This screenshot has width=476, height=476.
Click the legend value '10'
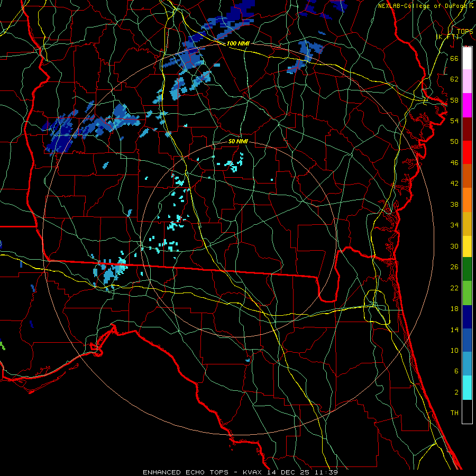[454, 350]
